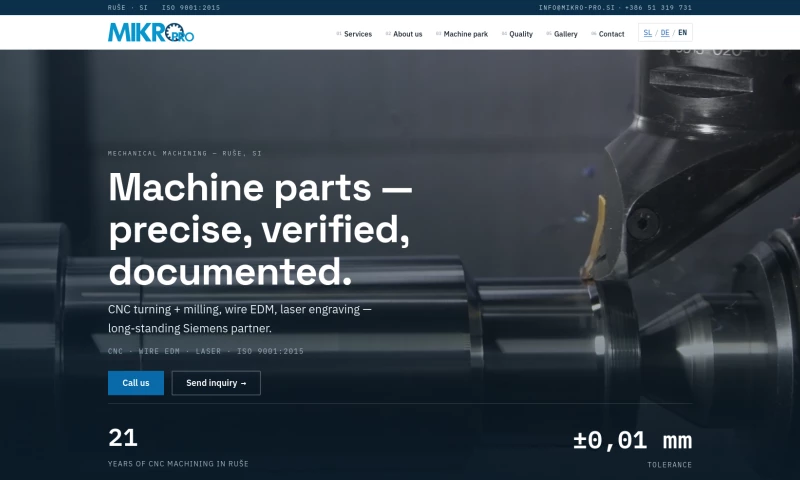The width and height of the screenshot is (800, 480).
Task: Click the +386 51 319 731 phone number
Action: (x=658, y=8)
